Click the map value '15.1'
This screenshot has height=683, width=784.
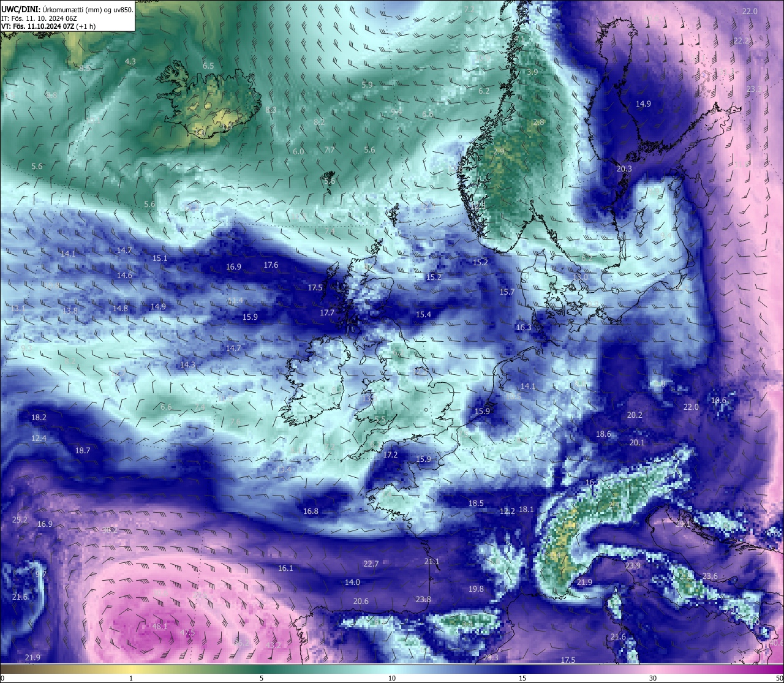[160, 258]
